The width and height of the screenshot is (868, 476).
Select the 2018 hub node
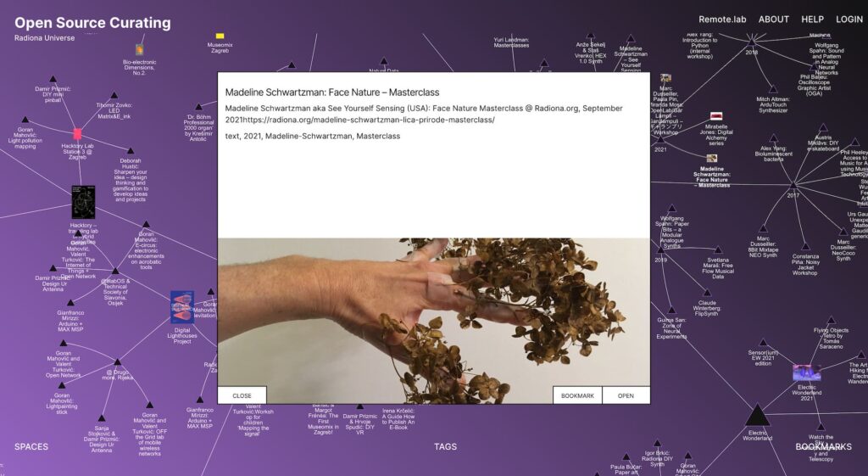point(751,42)
